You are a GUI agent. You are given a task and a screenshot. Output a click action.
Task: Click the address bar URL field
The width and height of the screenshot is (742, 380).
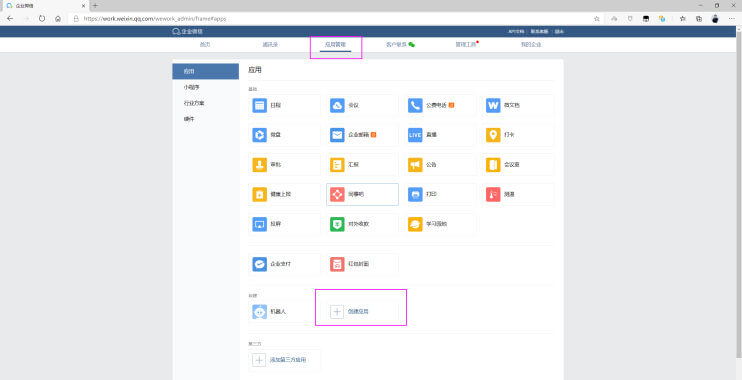click(331, 18)
